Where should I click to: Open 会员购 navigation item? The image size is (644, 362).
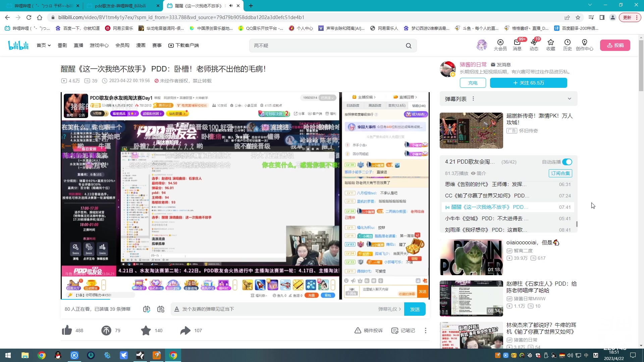(x=122, y=45)
